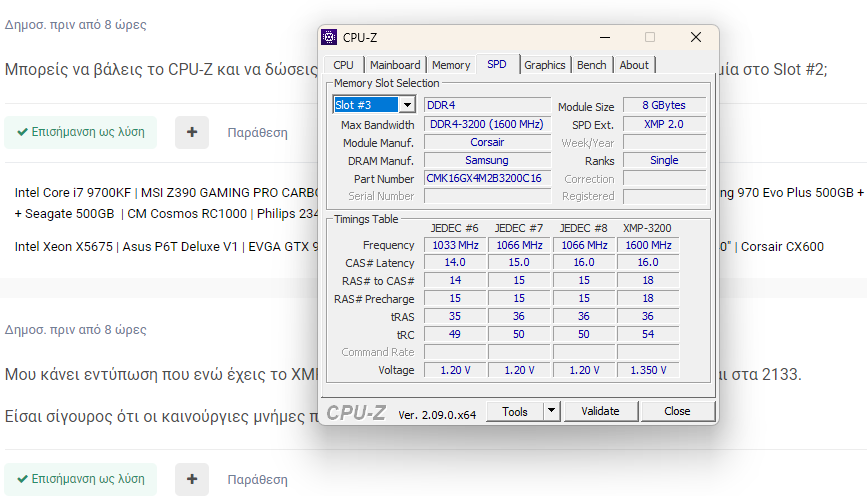867x496 pixels.
Task: Click SPD Ext. value XMP 2.0
Action: (x=664, y=124)
